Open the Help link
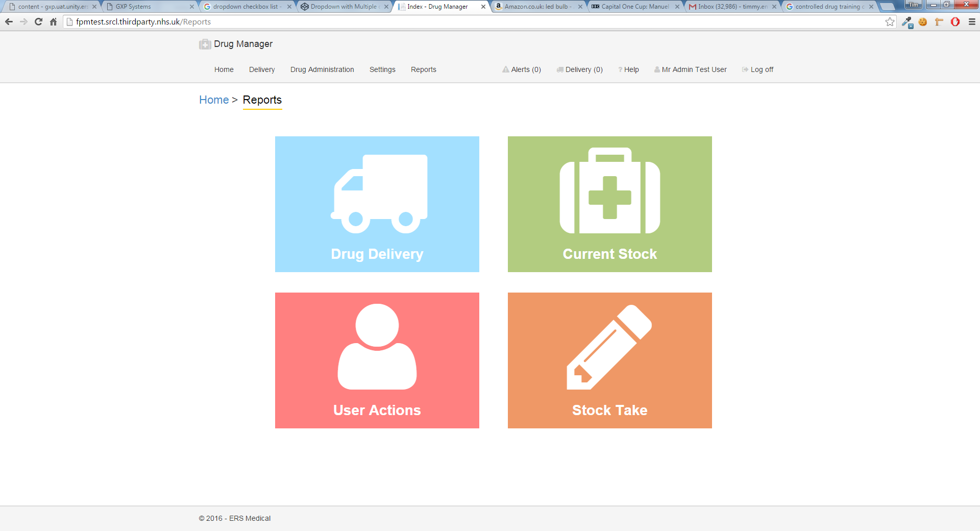980x531 pixels. 629,69
